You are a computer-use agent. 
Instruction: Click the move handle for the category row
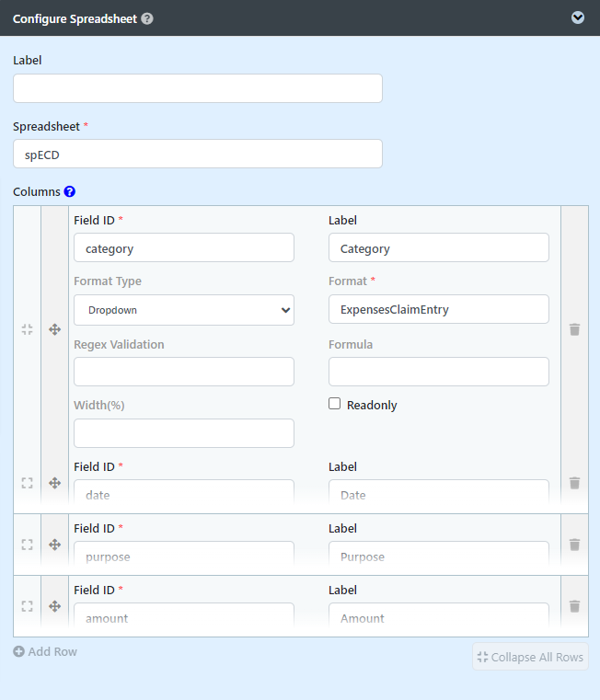click(54, 329)
